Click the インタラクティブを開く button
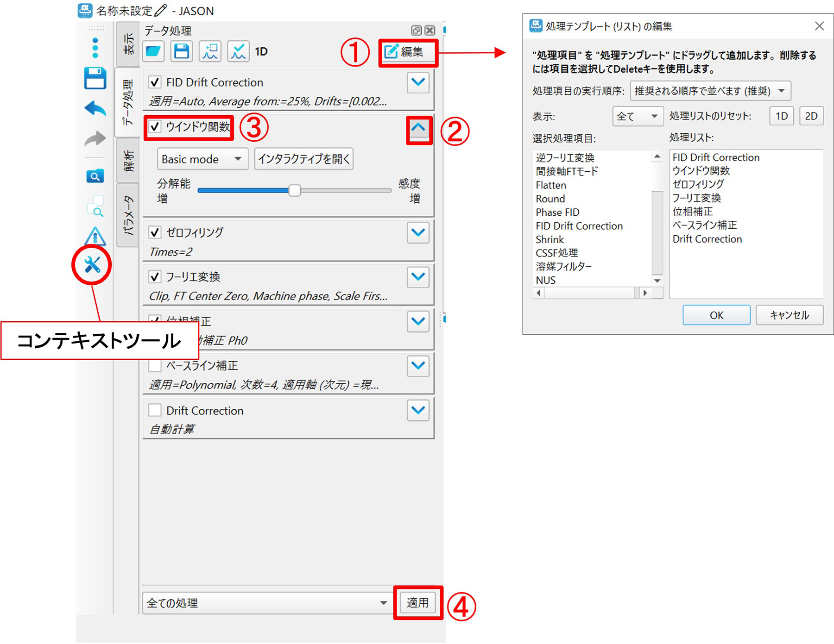This screenshot has width=834, height=644. pos(303,159)
